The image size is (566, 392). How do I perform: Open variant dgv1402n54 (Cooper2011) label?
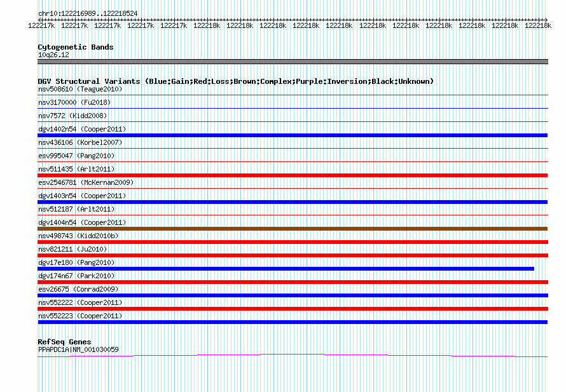[x=82, y=129]
